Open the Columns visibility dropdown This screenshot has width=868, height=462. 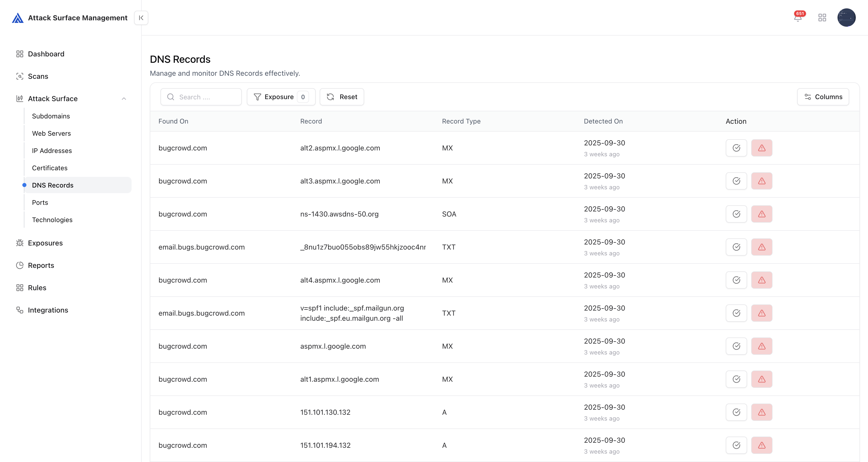823,97
